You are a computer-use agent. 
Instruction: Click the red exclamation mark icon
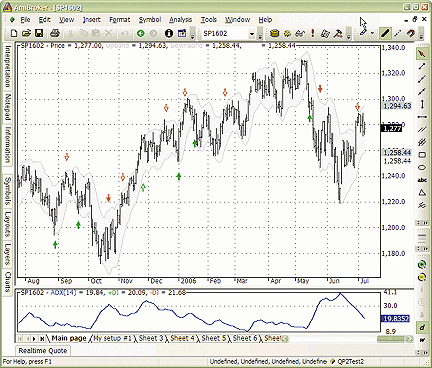coord(312,33)
